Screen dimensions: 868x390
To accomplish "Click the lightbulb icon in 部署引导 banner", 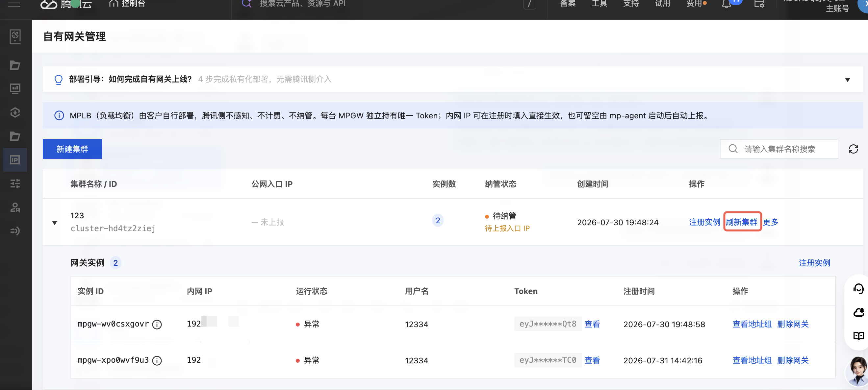I will 58,80.
